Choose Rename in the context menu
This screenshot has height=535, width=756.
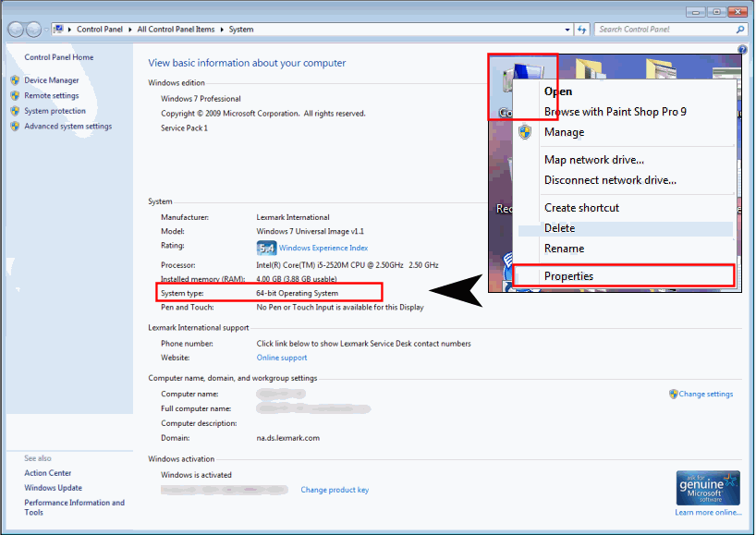pos(564,249)
